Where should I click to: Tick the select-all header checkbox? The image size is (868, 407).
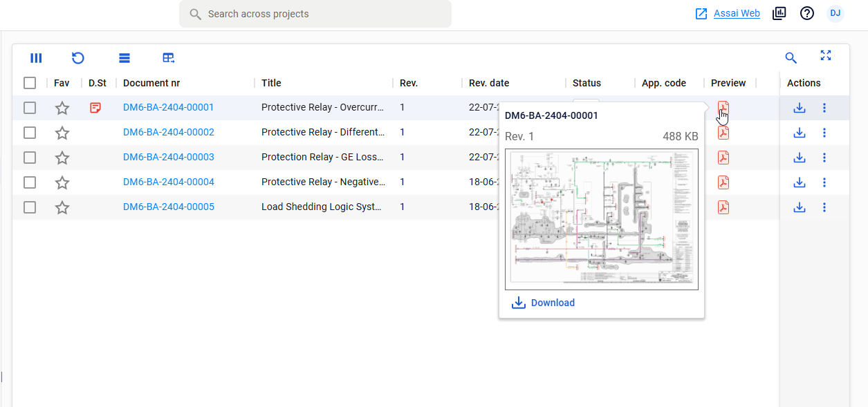pyautogui.click(x=30, y=83)
